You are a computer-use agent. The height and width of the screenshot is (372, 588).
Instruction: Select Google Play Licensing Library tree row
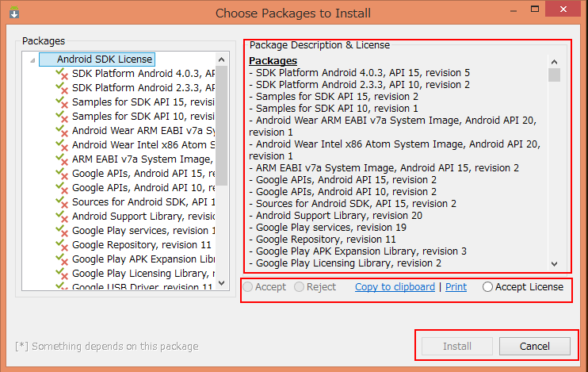point(143,274)
